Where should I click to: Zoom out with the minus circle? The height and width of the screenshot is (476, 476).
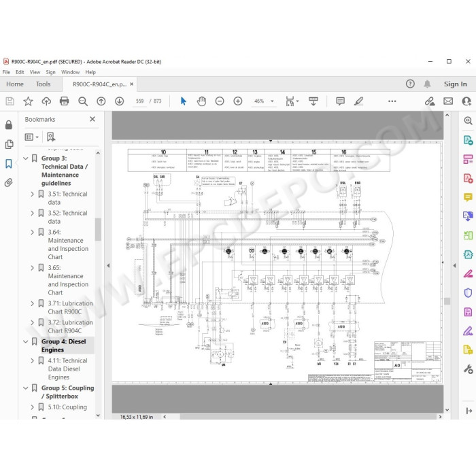[x=220, y=101]
